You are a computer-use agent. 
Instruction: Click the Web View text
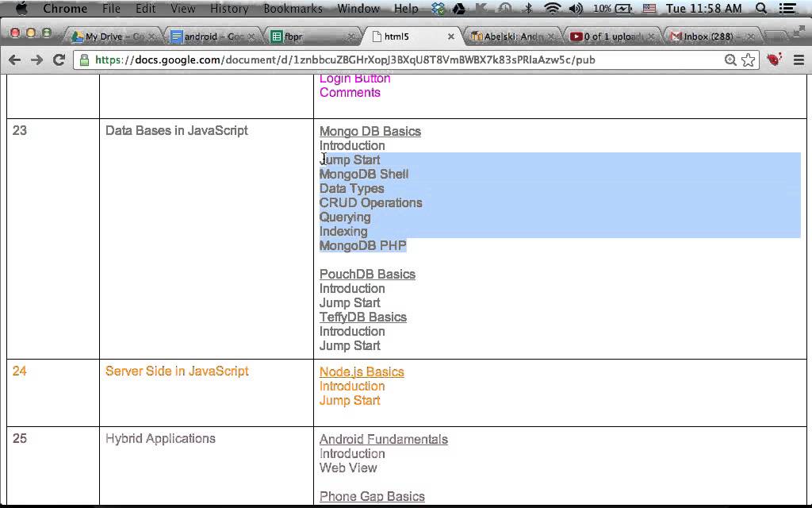pos(348,468)
